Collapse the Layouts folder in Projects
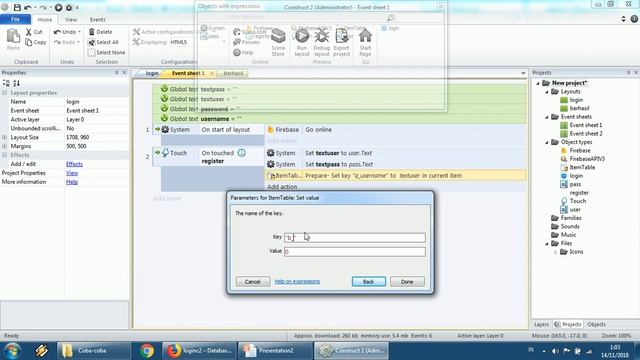640x360 pixels. [x=547, y=92]
